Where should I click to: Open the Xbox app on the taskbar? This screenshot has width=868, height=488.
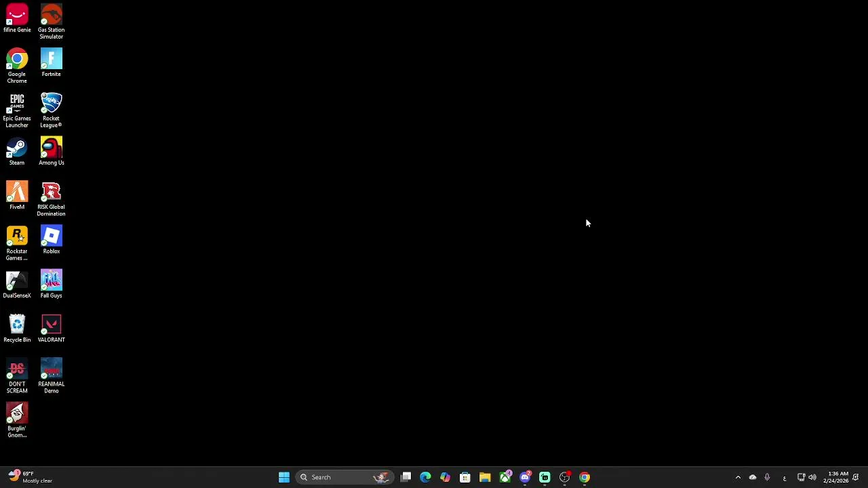click(x=505, y=477)
